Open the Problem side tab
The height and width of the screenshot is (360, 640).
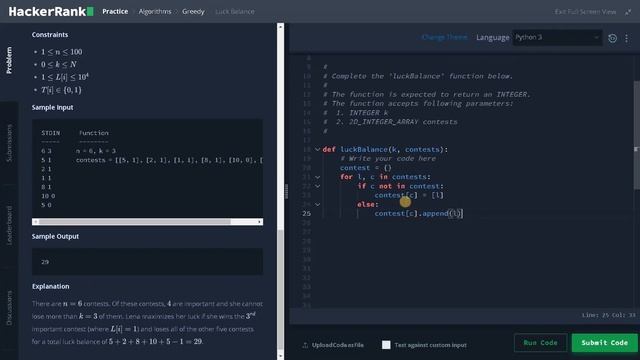pos(9,60)
